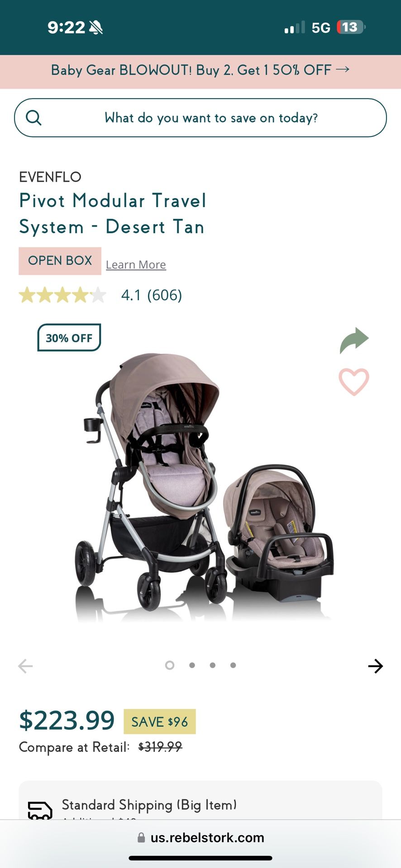The image size is (401, 868).
Task: Add product to wishlist with heart icon
Action: 354,382
